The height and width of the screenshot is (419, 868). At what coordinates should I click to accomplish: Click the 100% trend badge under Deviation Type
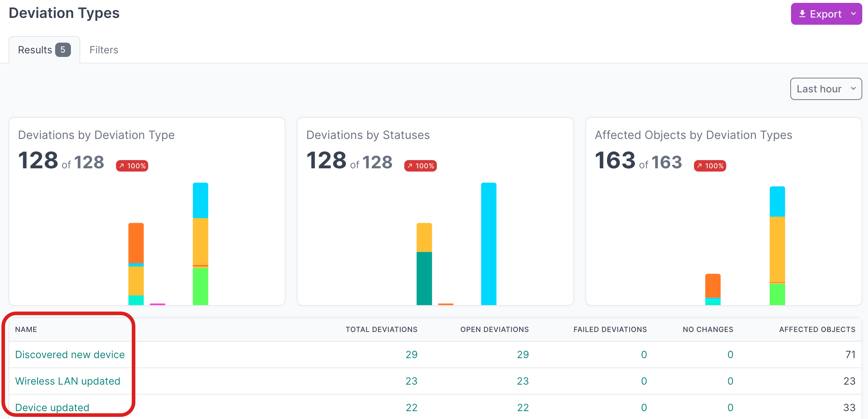click(132, 166)
